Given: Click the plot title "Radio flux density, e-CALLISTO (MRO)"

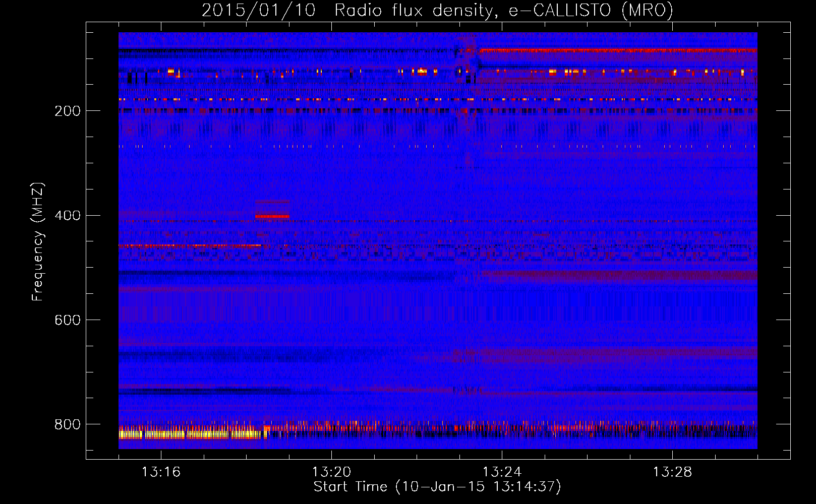Looking at the screenshot, I should [x=503, y=10].
